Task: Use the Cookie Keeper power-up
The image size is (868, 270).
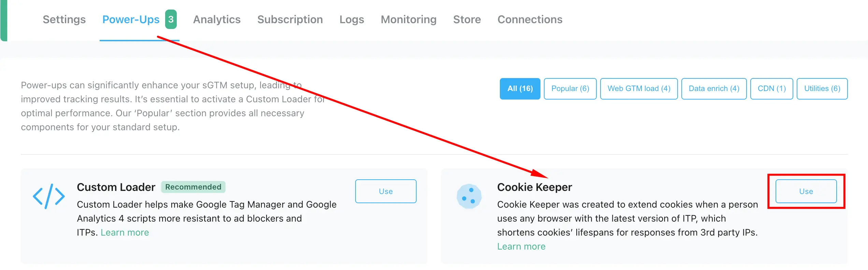Action: pos(806,191)
